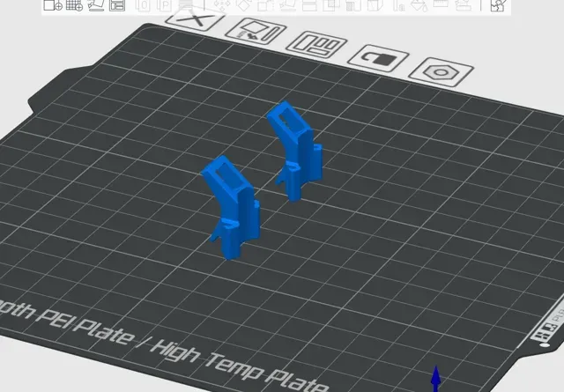Activate the Rotate tool
This screenshot has height=392, width=564.
[244, 4]
